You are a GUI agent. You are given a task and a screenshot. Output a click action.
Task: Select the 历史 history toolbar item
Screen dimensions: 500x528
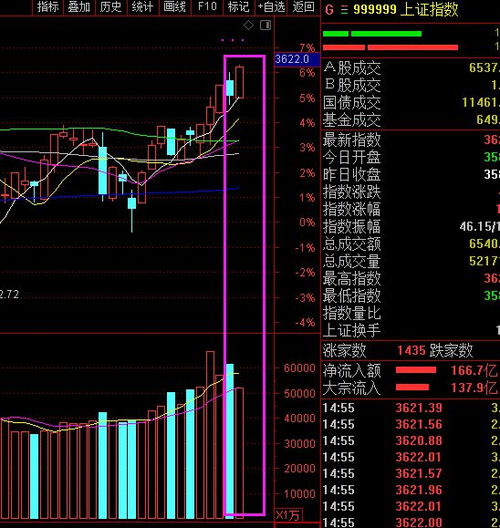click(111, 7)
